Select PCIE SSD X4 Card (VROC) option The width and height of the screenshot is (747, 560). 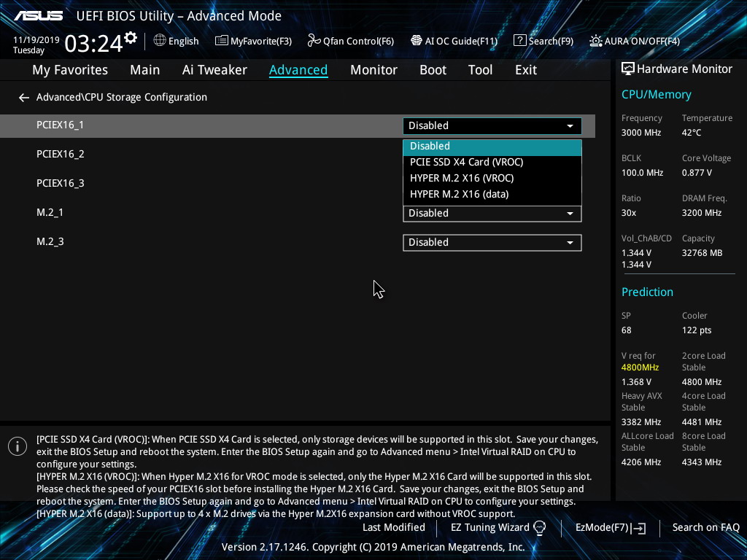pyautogui.click(x=492, y=163)
